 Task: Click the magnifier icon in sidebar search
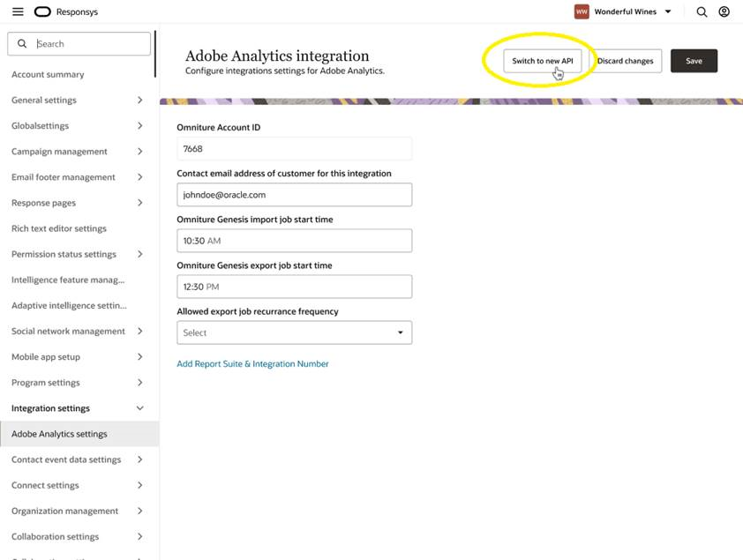point(22,43)
